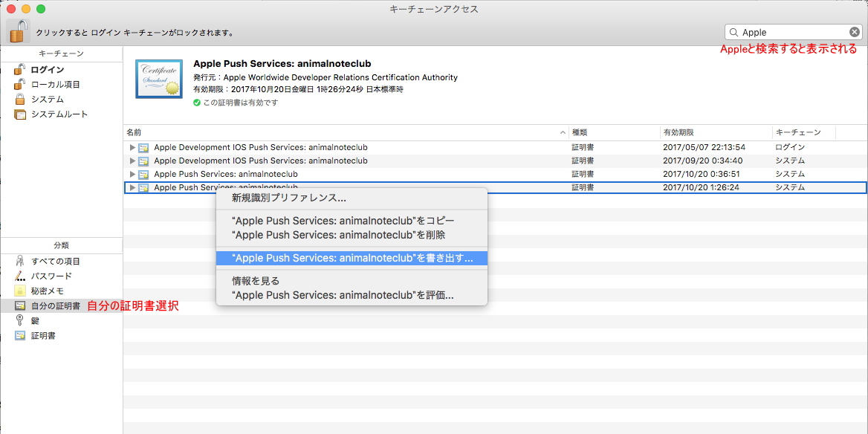868x434 pixels.
Task: Choose the 証明書 category icon at sidebar bottom
Action: [x=20, y=335]
